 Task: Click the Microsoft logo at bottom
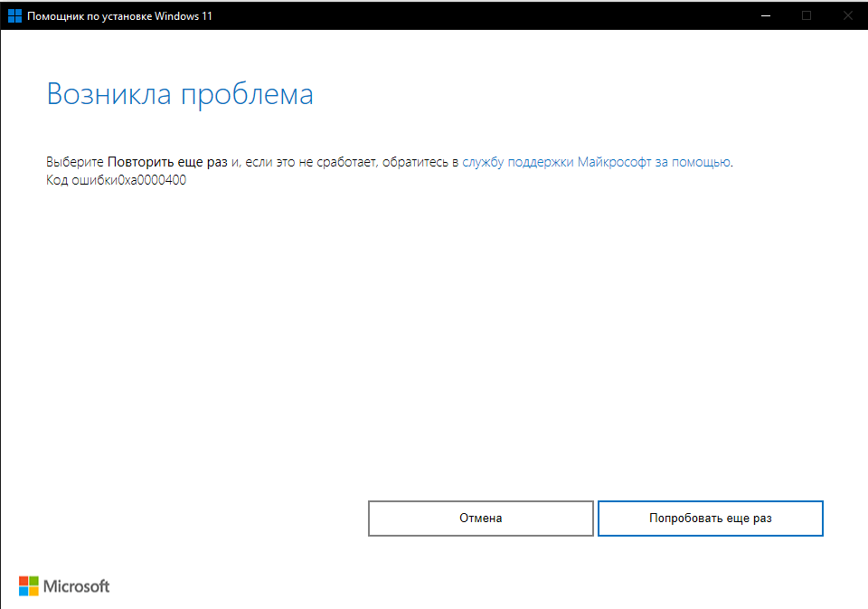click(x=64, y=585)
